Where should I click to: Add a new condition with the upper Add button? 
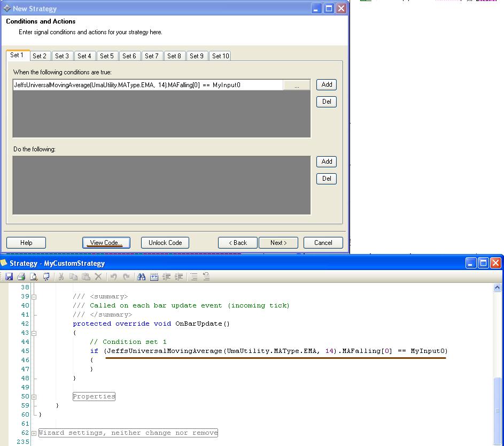[x=327, y=84]
